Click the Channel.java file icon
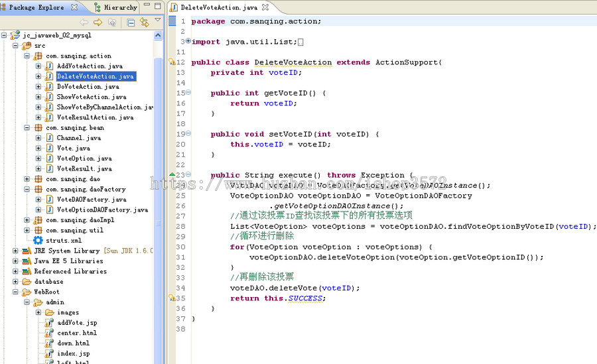This screenshot has width=597, height=364. pyautogui.click(x=50, y=138)
